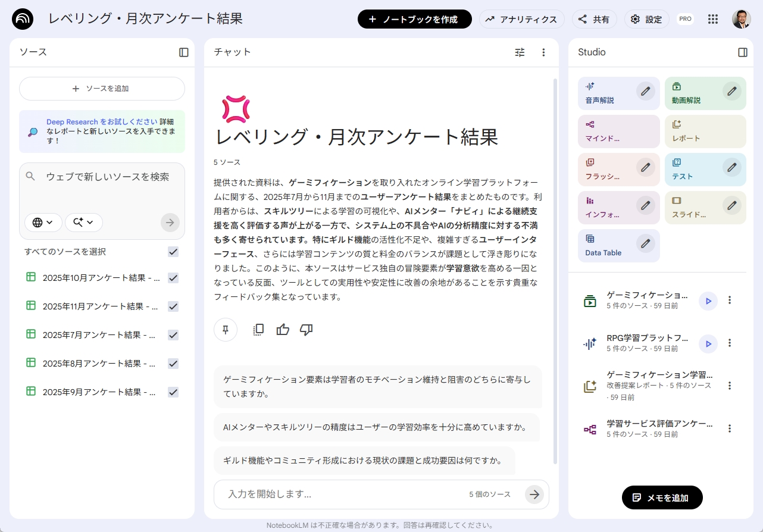763x532 pixels.
Task: Select the AIメンターやスキルツリー suggested question
Action: pyautogui.click(x=376, y=427)
